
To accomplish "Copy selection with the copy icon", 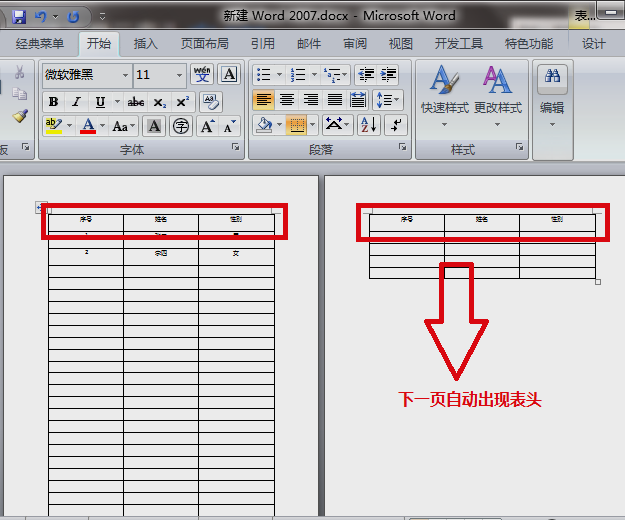I will point(19,94).
